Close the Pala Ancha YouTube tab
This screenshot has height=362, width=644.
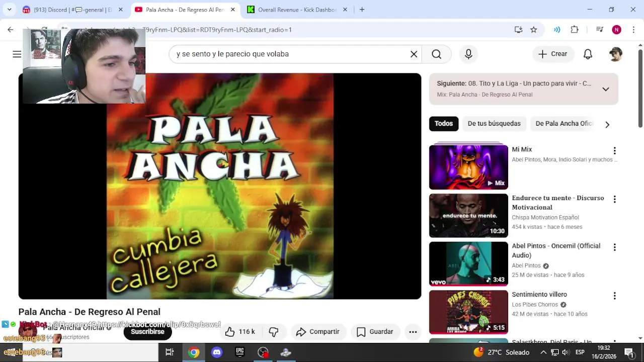(233, 10)
